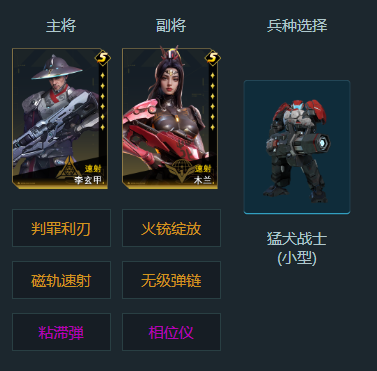The height and width of the screenshot is (371, 377).
Task: Click the 猛犬战士 (小型) unit name label
Action: [297, 248]
